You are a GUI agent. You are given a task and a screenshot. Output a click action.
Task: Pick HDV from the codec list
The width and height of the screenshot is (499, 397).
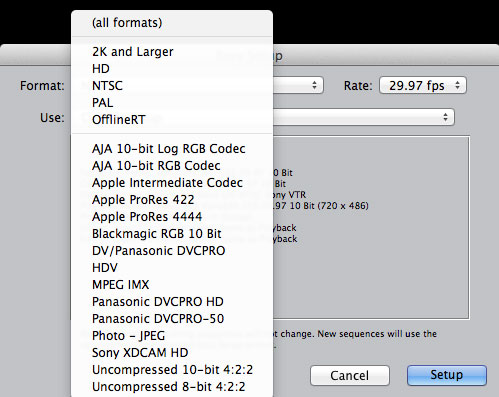tap(172, 268)
